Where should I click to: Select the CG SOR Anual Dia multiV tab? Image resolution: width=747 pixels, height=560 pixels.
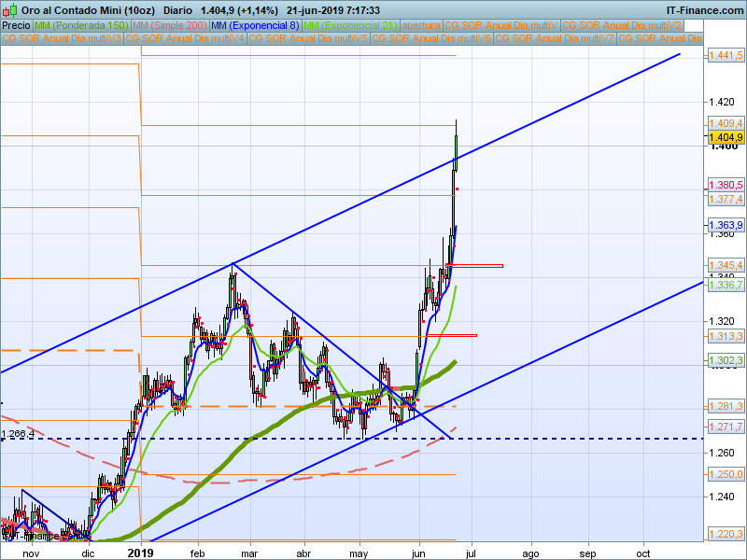pyautogui.click(x=501, y=26)
